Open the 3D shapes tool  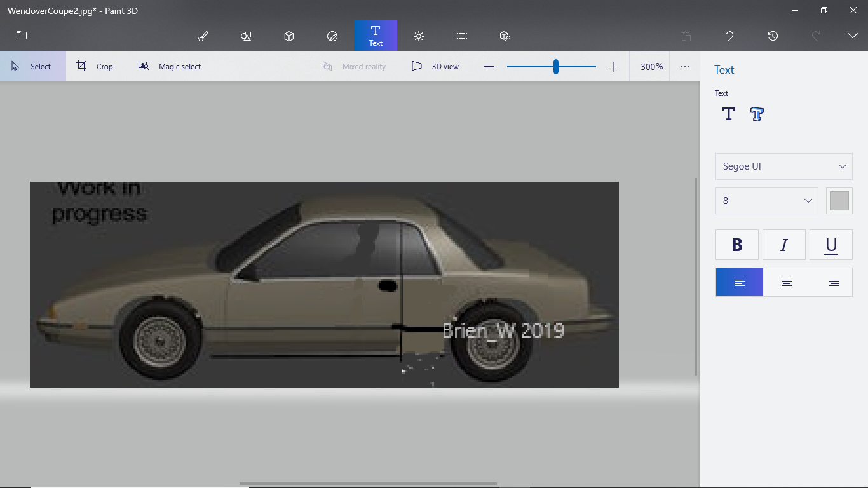pyautogui.click(x=289, y=36)
